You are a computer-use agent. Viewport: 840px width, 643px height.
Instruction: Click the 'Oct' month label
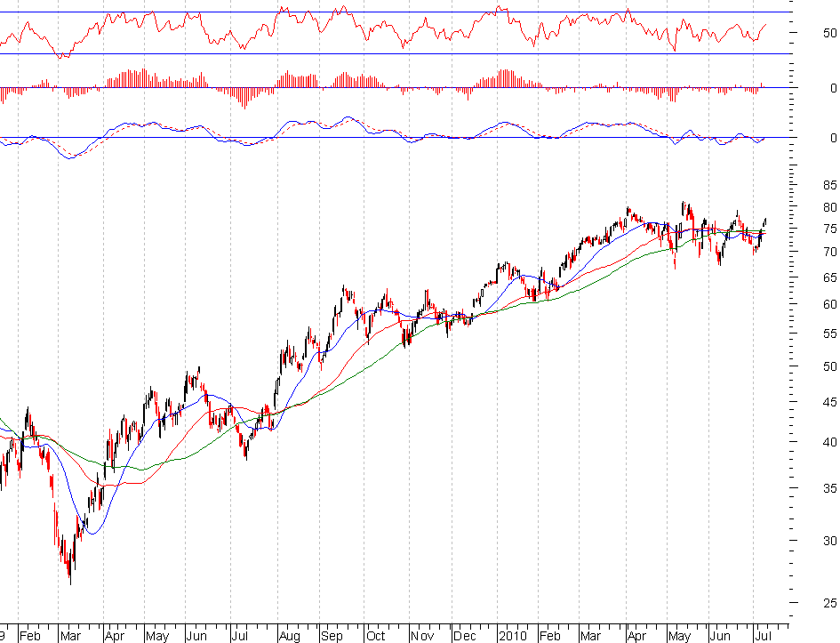(x=375, y=636)
